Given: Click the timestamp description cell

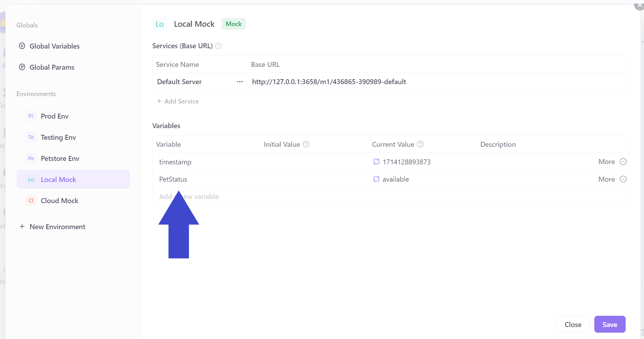Looking at the screenshot, I should click(x=536, y=162).
